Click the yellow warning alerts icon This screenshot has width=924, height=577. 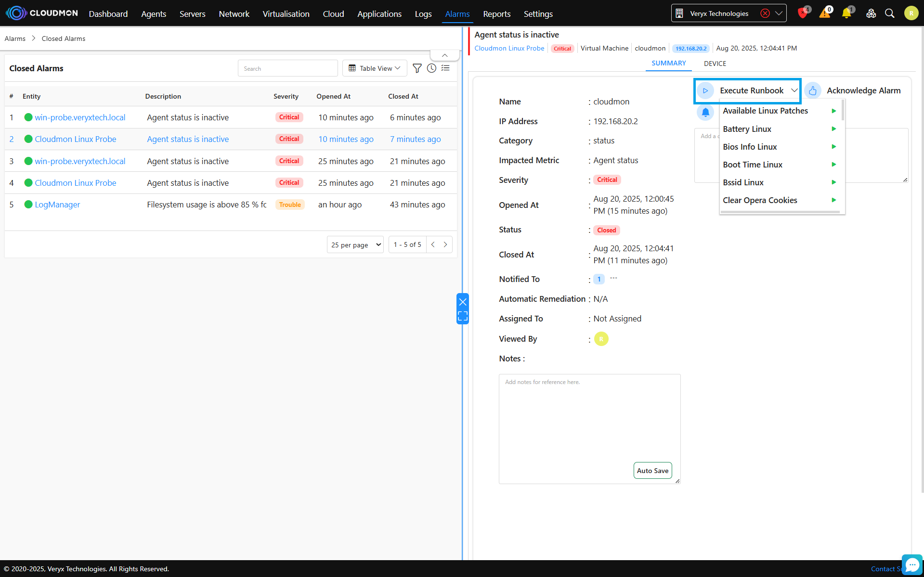(x=825, y=13)
